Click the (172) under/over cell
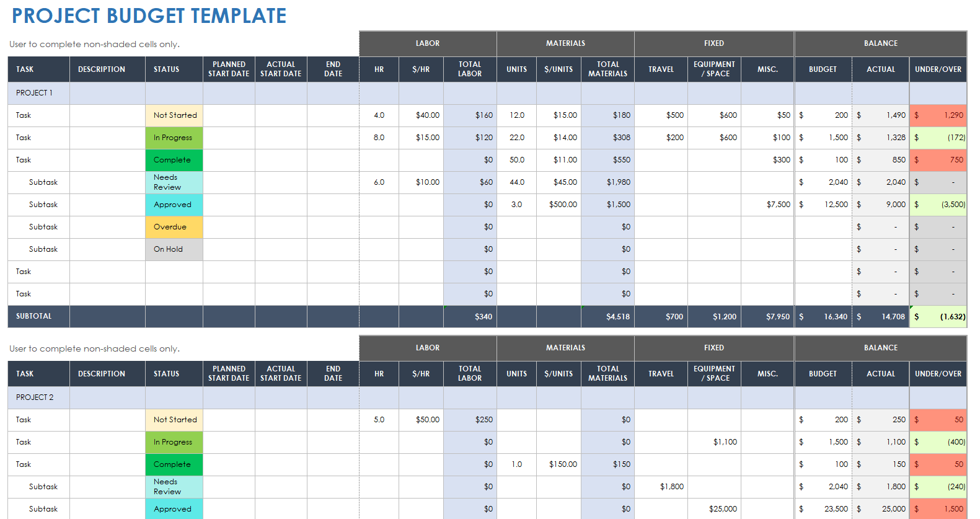980x519 pixels. tap(938, 138)
